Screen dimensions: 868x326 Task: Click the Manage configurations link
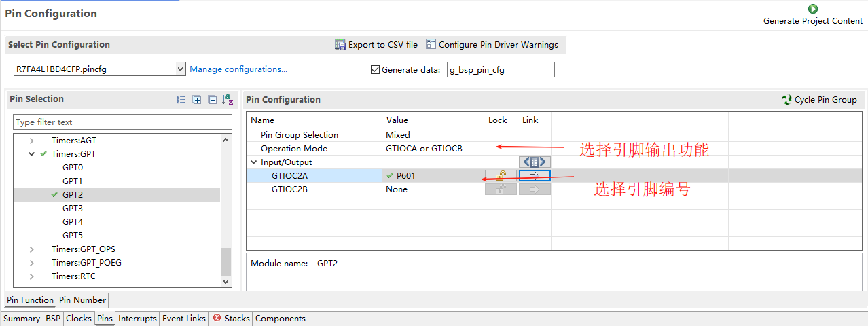click(x=238, y=69)
